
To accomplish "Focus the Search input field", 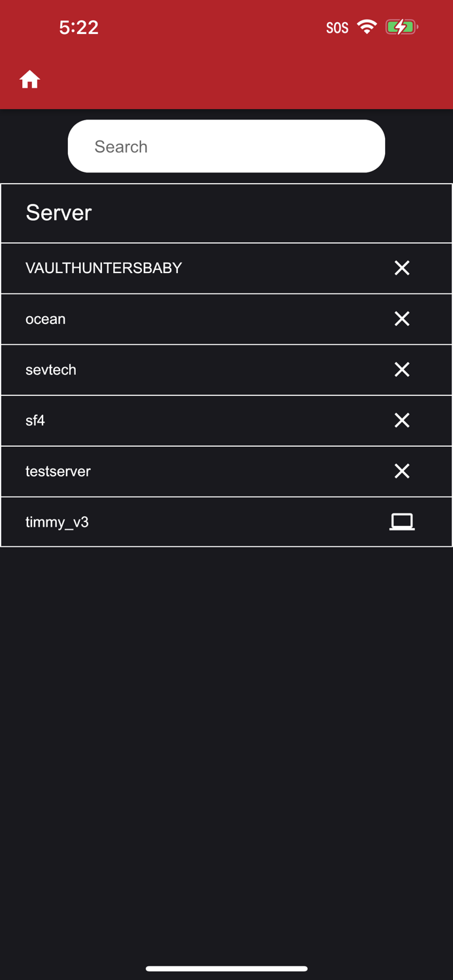I will tap(226, 146).
